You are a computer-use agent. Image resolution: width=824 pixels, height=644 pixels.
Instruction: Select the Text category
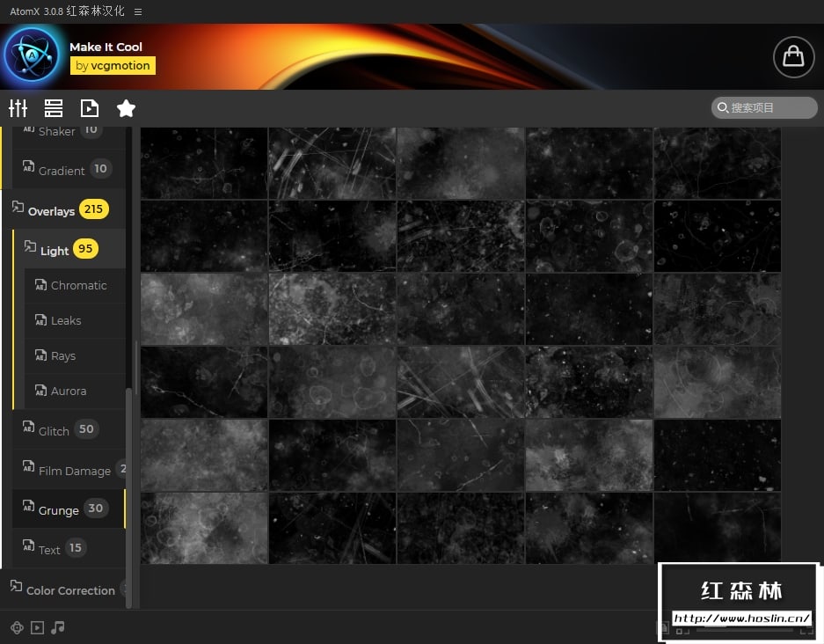69,548
